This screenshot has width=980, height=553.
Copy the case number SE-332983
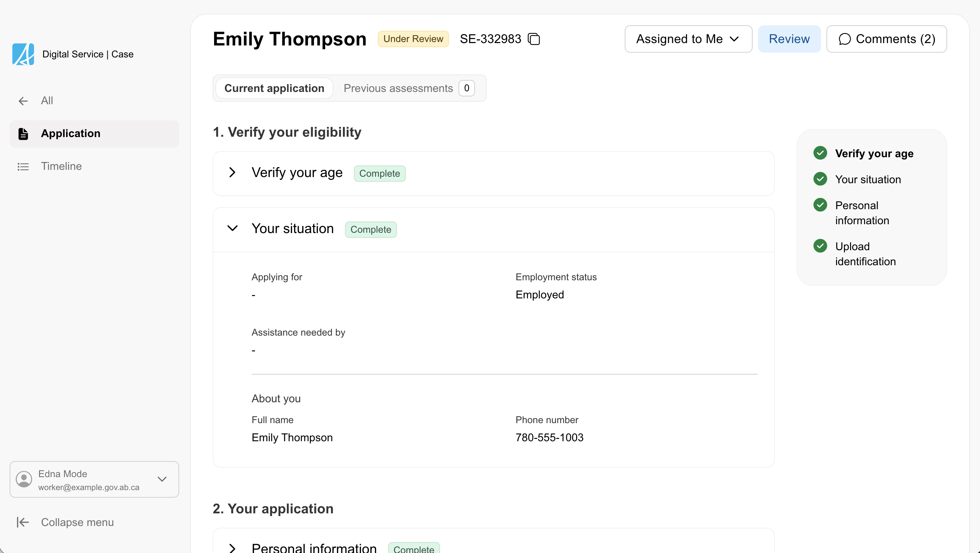point(534,39)
